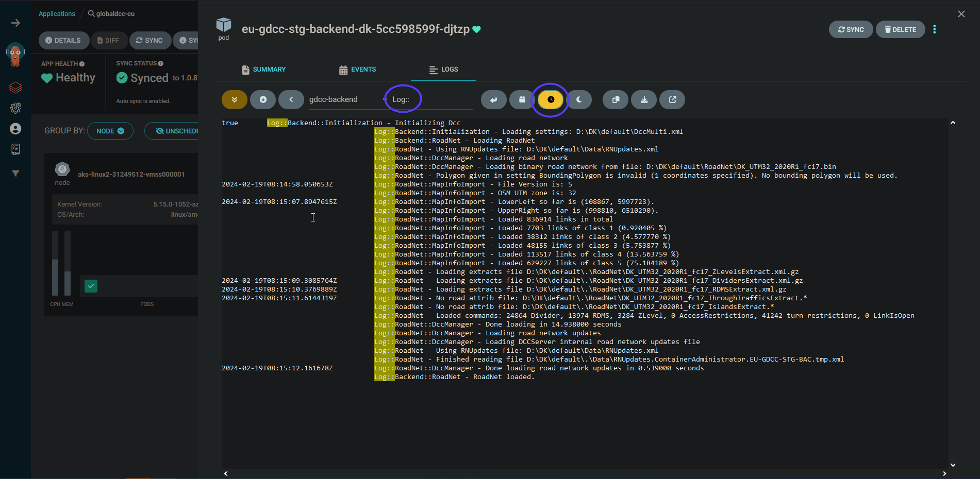Click the cut-off SYNC STATUS toolbar button
This screenshot has height=479, width=980.
coord(186,40)
